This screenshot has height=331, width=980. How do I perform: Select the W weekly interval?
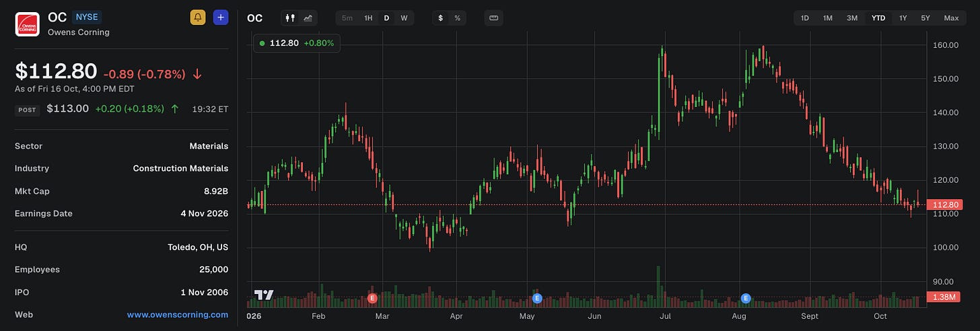tap(404, 18)
